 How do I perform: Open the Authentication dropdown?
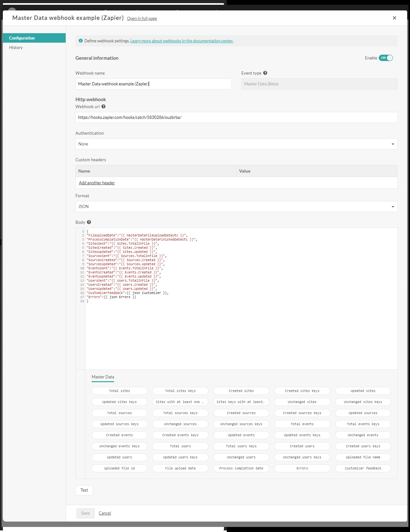pyautogui.click(x=236, y=144)
